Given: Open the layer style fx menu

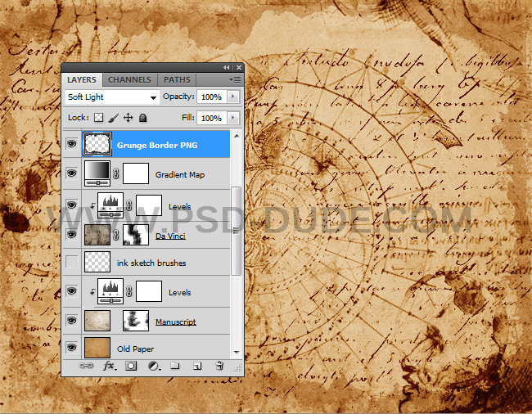Looking at the screenshot, I should coord(109,367).
